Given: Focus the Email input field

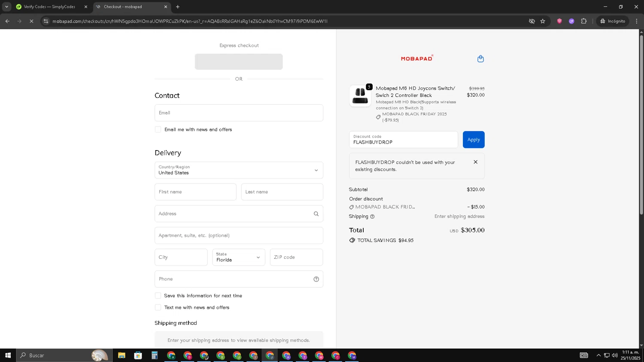Looking at the screenshot, I should 239,113.
